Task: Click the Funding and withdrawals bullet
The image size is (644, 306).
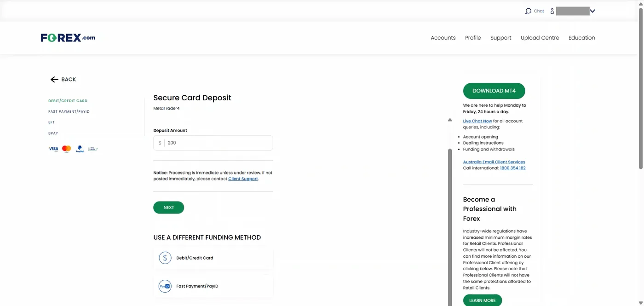Action: (x=489, y=149)
